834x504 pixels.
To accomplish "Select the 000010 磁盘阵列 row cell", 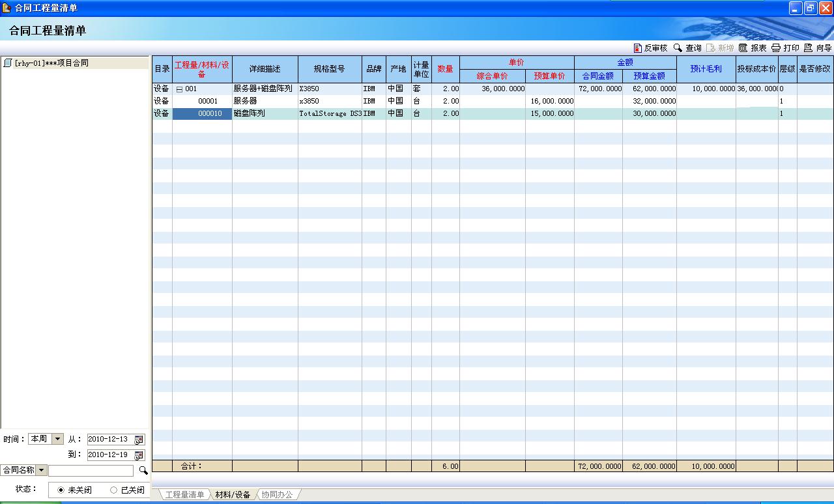I will pyautogui.click(x=202, y=113).
